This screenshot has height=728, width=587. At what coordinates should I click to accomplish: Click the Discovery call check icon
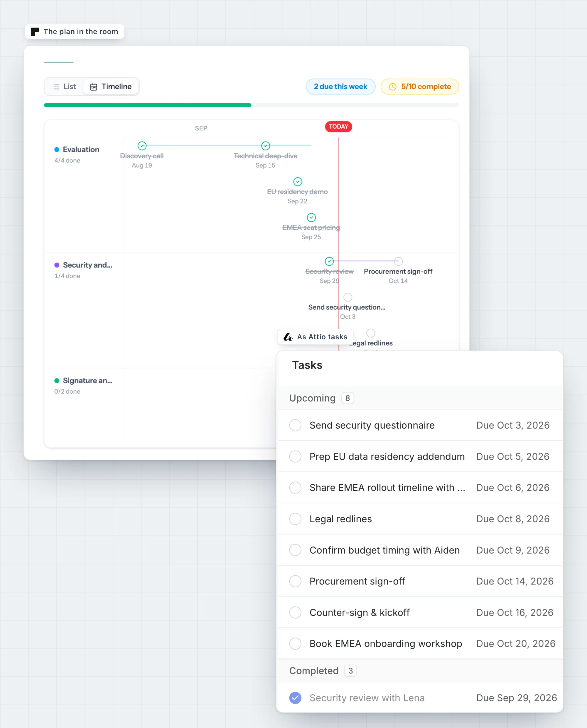pos(142,146)
